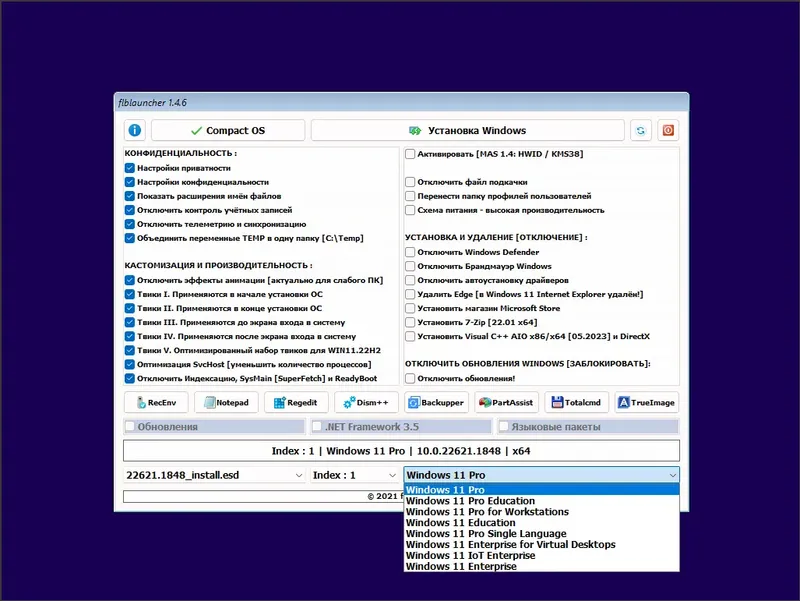
Task: Toggle Объединить переменные TEMP checkbox
Action: 130,238
